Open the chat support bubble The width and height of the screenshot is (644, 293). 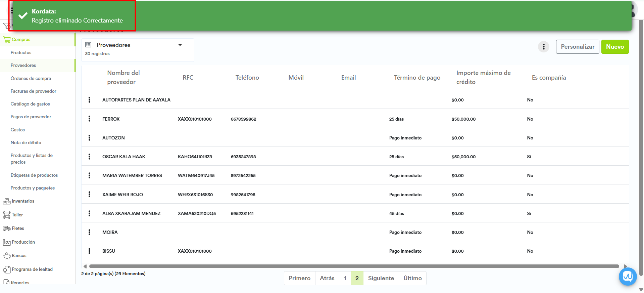pos(628,277)
